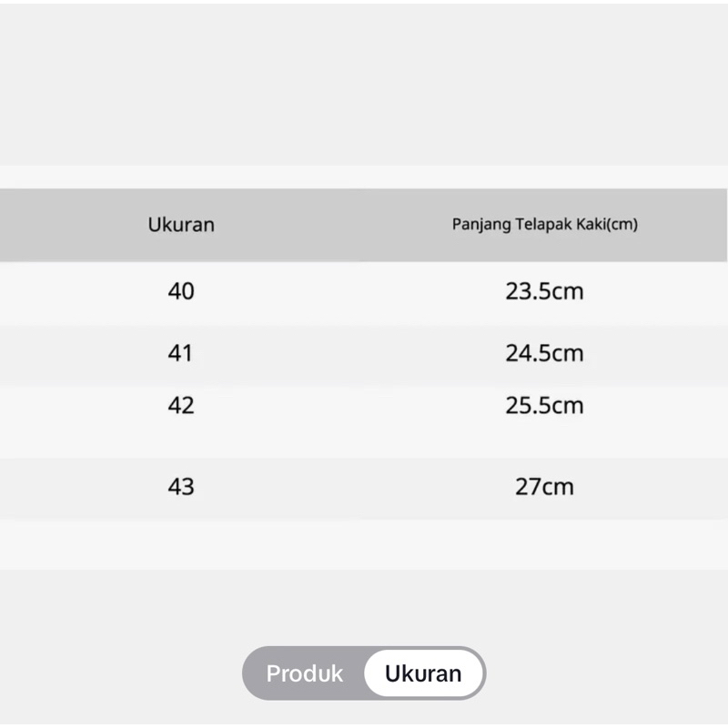The height and width of the screenshot is (728, 728).
Task: Select size 40 in the table
Action: click(x=181, y=292)
